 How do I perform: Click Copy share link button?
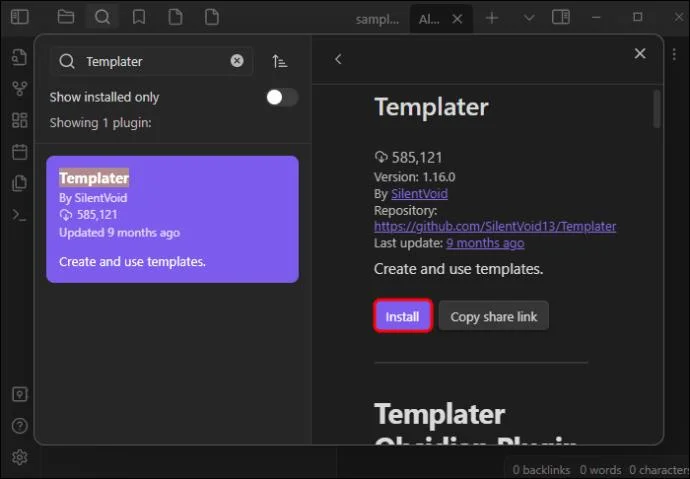tap(493, 316)
